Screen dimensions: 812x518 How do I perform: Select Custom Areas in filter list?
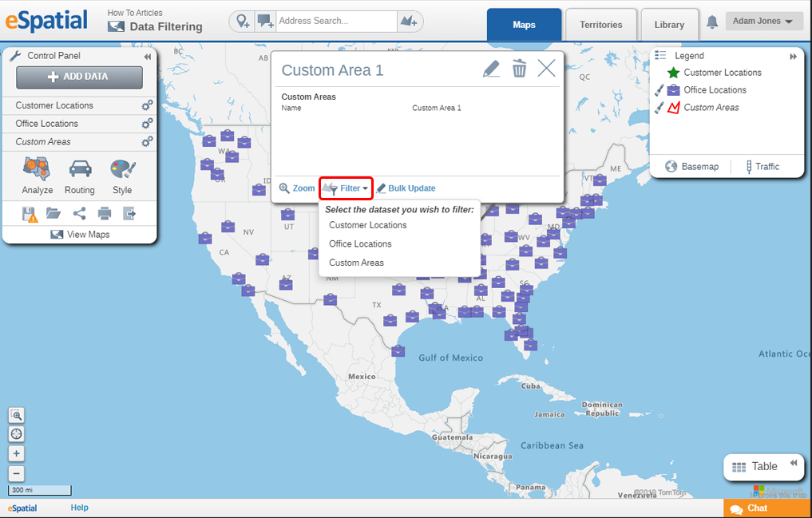pyautogui.click(x=356, y=263)
